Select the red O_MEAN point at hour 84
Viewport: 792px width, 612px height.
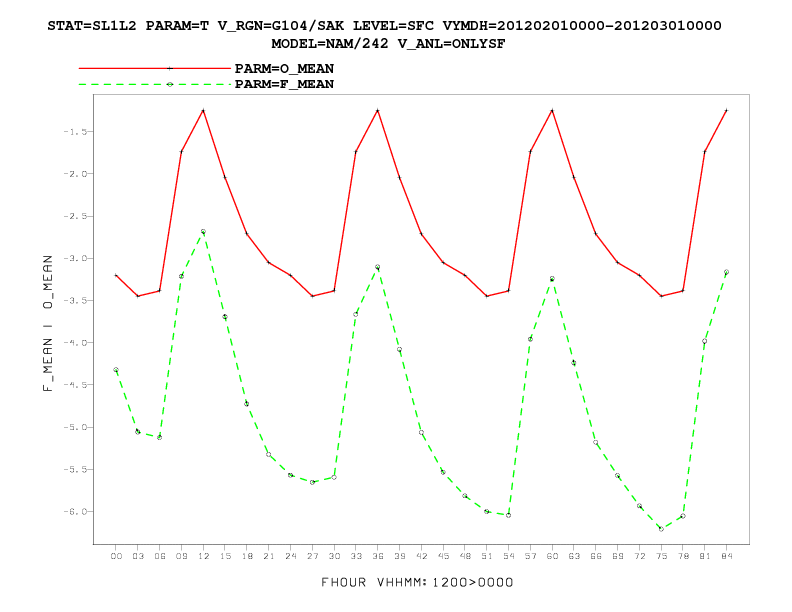726,110
